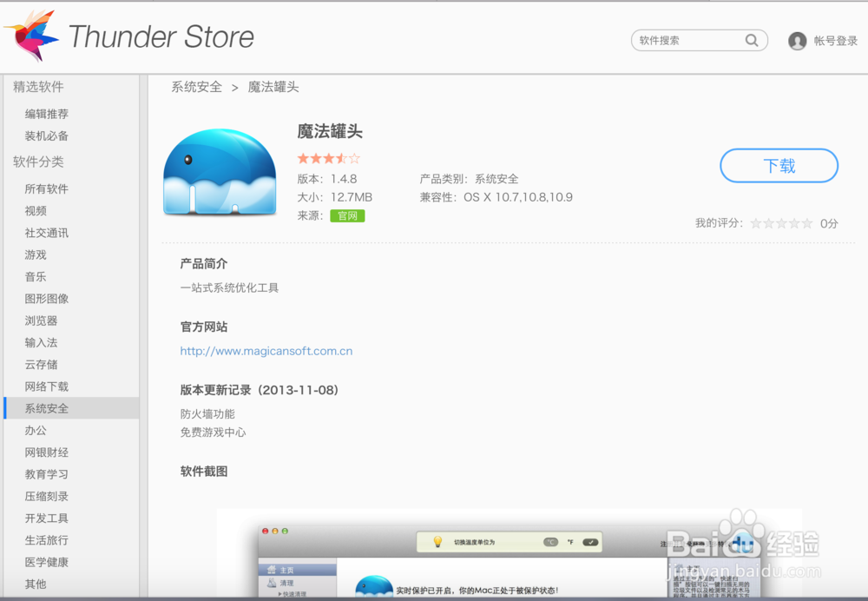The height and width of the screenshot is (601, 868).
Task: Click 魔法罐头 in the breadcrumb
Action: pyautogui.click(x=273, y=87)
